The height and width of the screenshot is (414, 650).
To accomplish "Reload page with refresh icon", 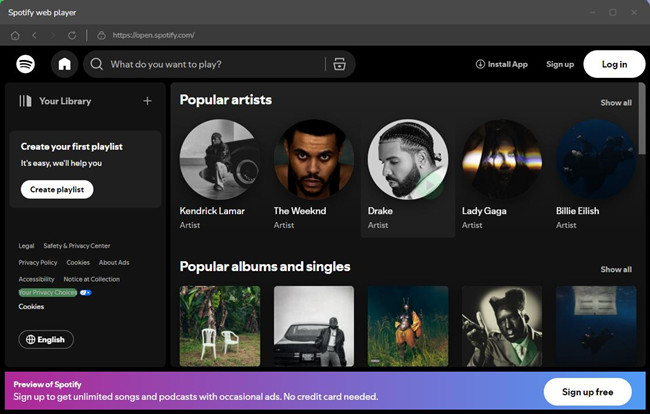I will coord(72,36).
